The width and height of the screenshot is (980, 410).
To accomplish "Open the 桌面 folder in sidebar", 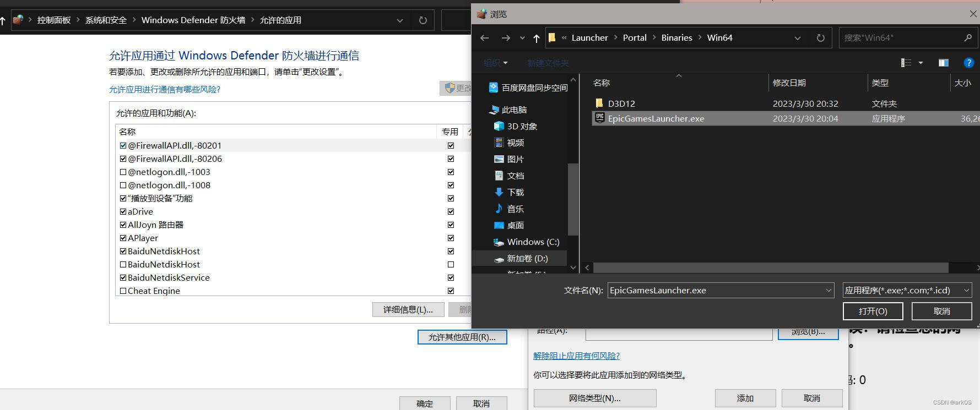I will (509, 225).
